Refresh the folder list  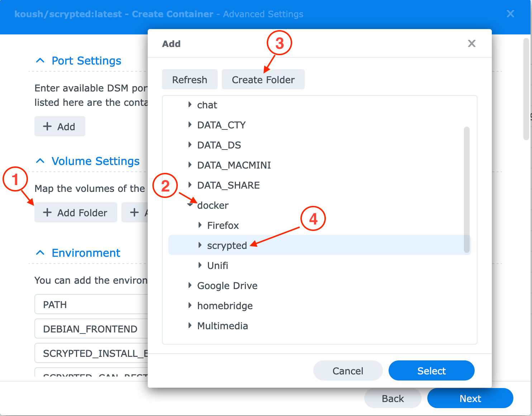click(x=190, y=79)
